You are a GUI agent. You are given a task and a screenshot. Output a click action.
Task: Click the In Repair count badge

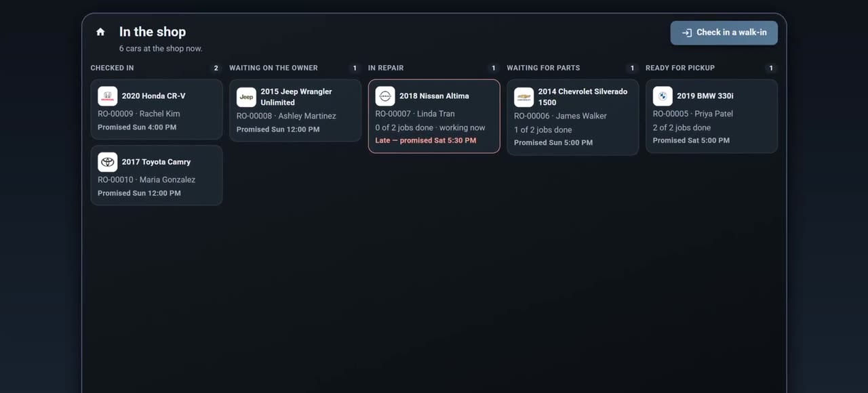494,68
